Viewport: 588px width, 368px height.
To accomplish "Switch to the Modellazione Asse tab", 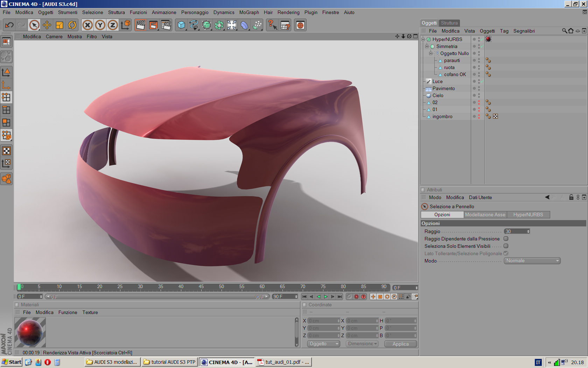I will [485, 214].
